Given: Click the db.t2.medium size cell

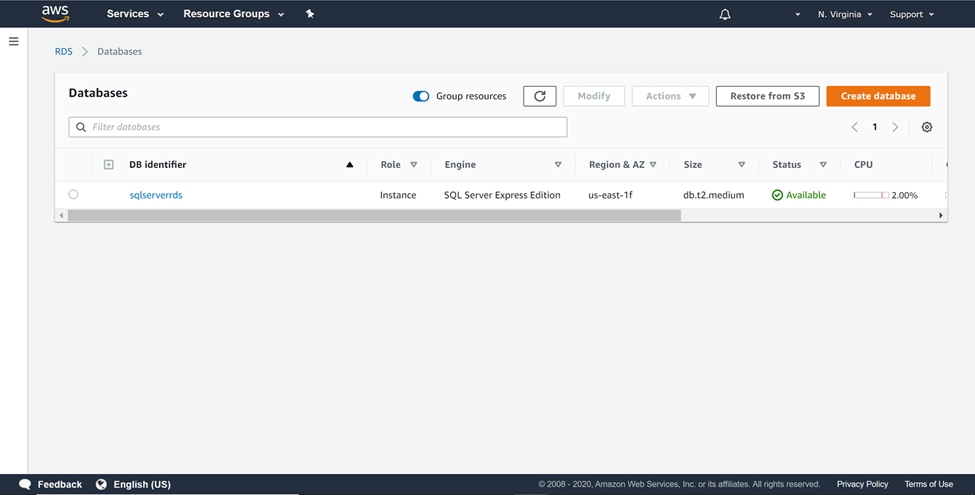Looking at the screenshot, I should click(x=713, y=195).
